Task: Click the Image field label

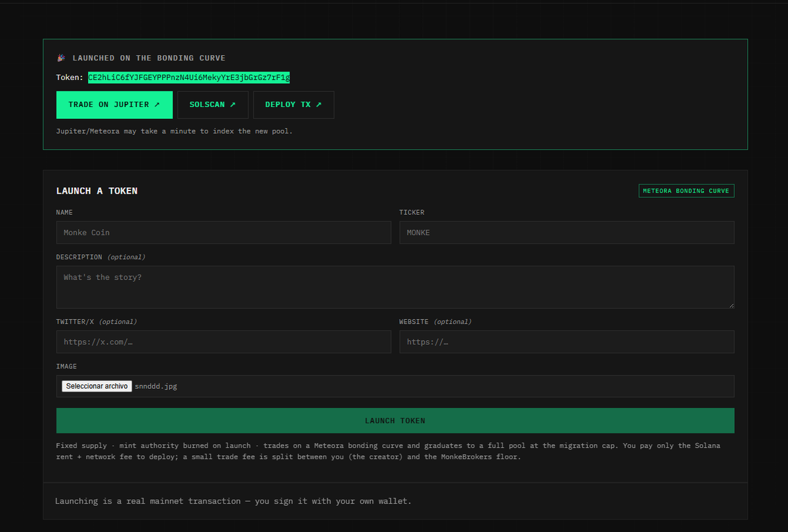Action: coord(67,366)
